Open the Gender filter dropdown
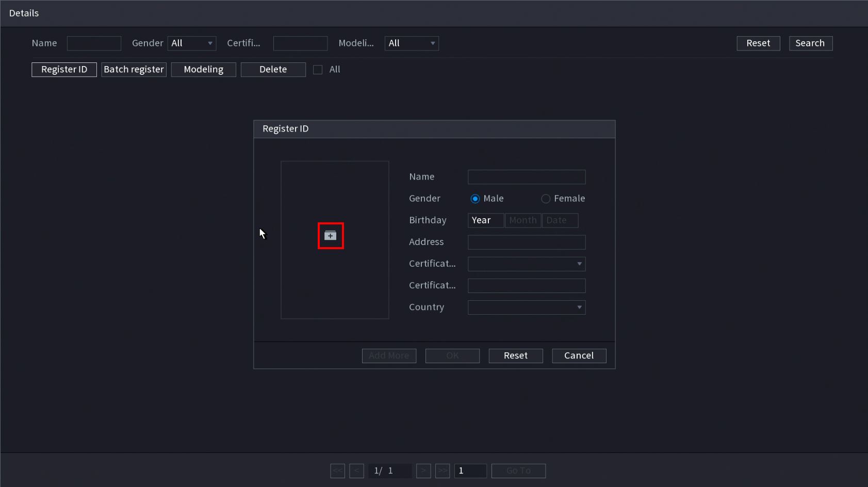The width and height of the screenshot is (868, 487). coord(191,43)
